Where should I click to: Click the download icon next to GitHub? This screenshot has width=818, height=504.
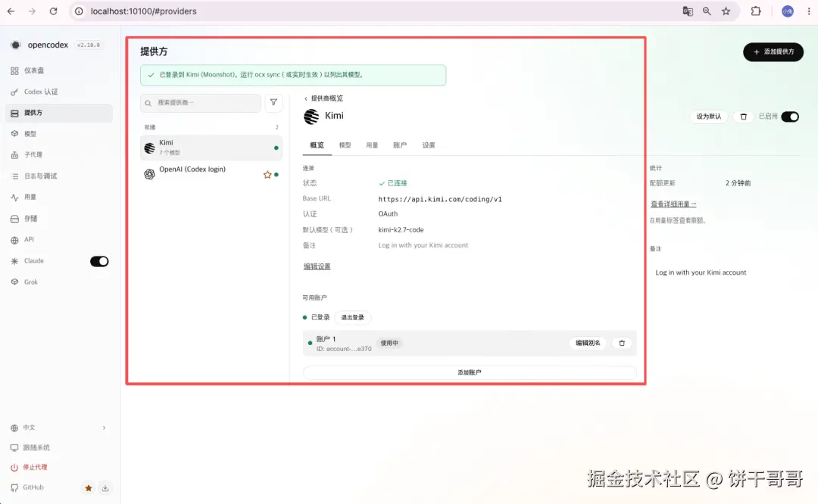[x=105, y=488]
